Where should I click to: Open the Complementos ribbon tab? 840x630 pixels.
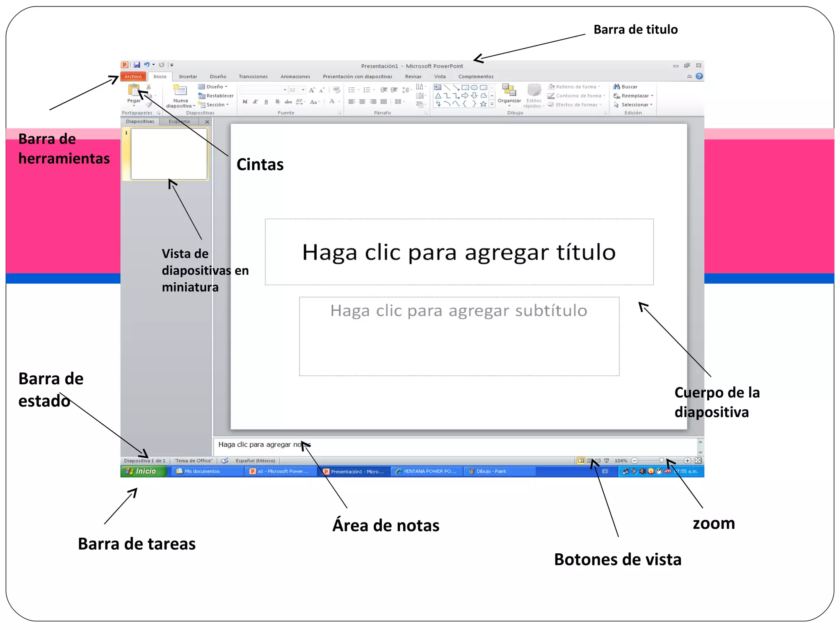(476, 77)
